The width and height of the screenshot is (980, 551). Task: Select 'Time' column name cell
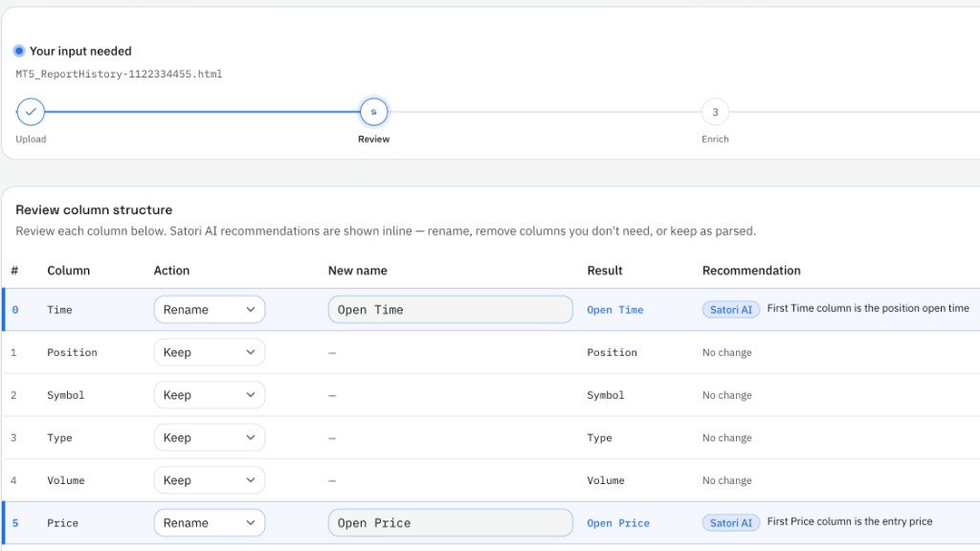59,309
